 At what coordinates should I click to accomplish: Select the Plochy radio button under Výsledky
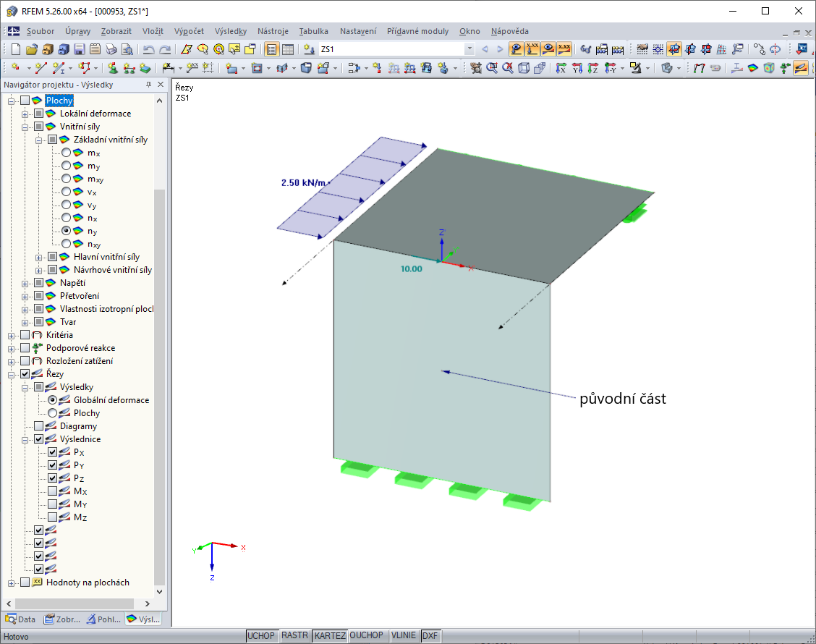tap(53, 413)
